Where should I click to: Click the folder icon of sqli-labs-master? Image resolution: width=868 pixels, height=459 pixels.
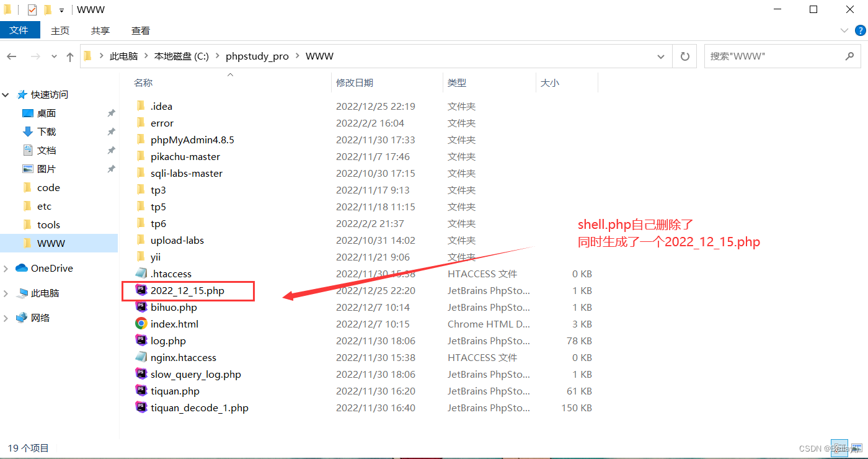[x=141, y=172]
